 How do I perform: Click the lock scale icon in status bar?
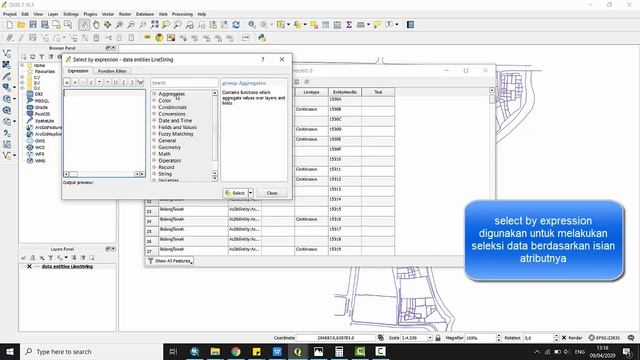pos(438,338)
